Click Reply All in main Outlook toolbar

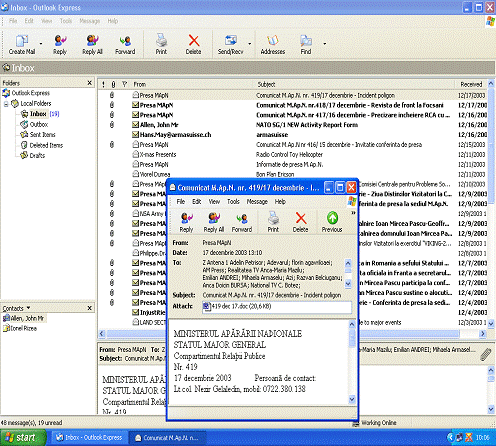[92, 45]
